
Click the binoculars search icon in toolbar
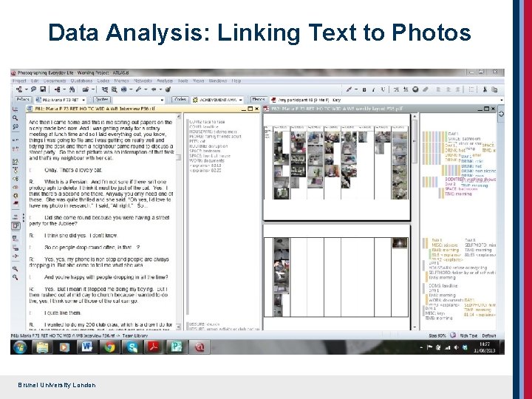click(72, 89)
